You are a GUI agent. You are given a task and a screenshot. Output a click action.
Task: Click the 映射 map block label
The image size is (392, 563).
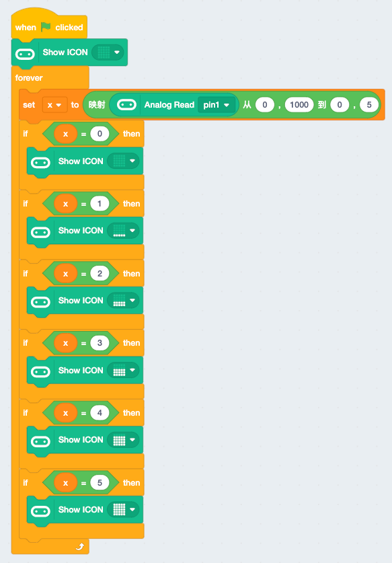(97, 105)
